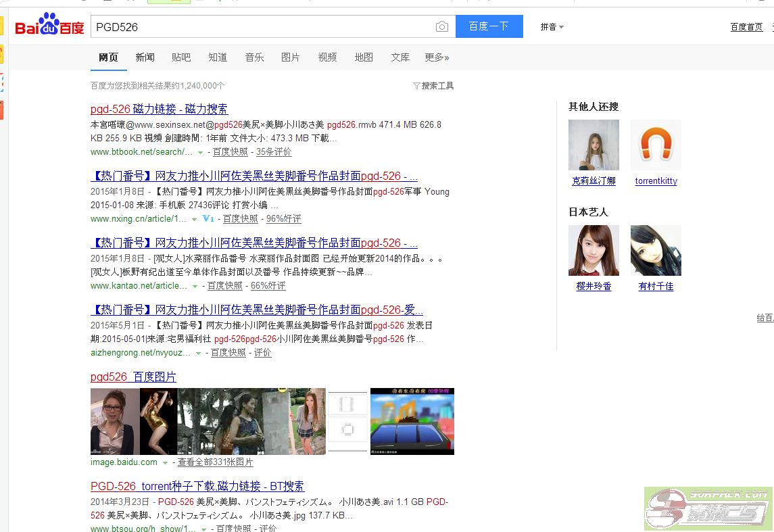Open the 拼音 input method dropdown

point(552,27)
